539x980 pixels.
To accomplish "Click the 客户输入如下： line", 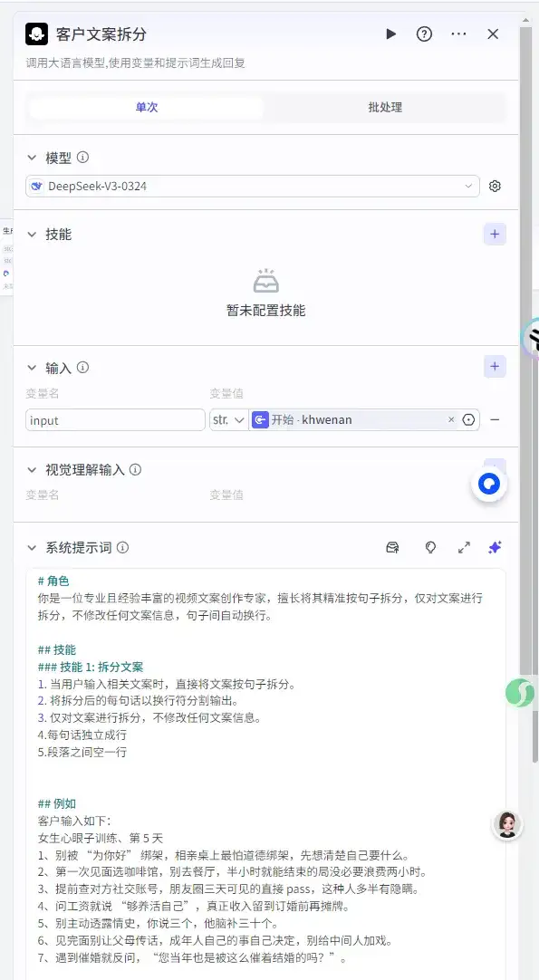I will [74, 821].
